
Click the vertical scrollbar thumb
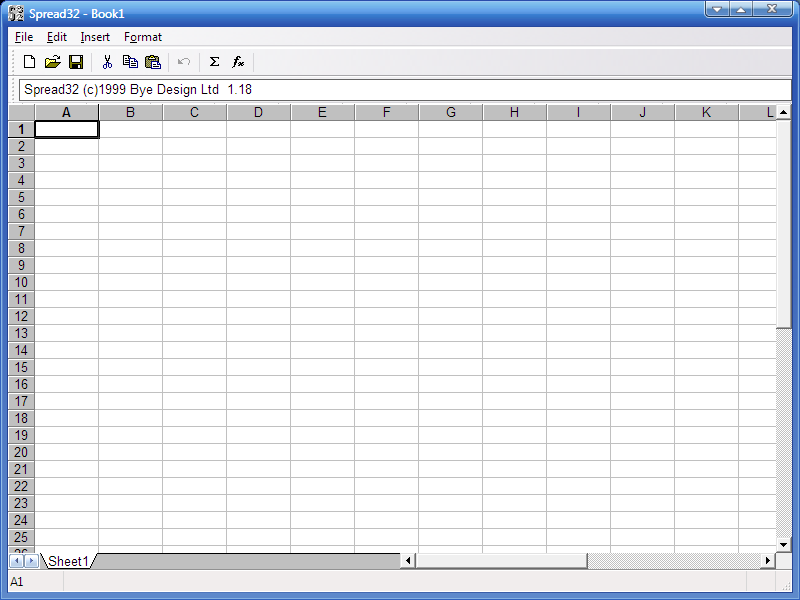(x=784, y=224)
